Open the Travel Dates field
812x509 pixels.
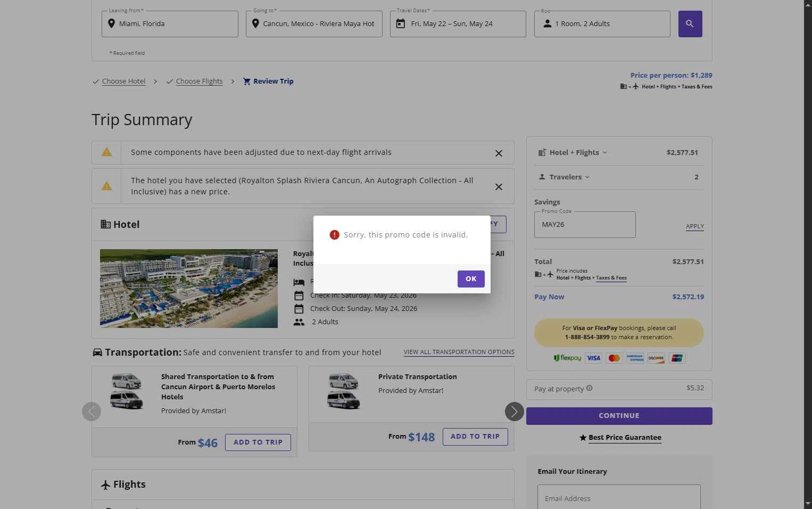click(458, 24)
